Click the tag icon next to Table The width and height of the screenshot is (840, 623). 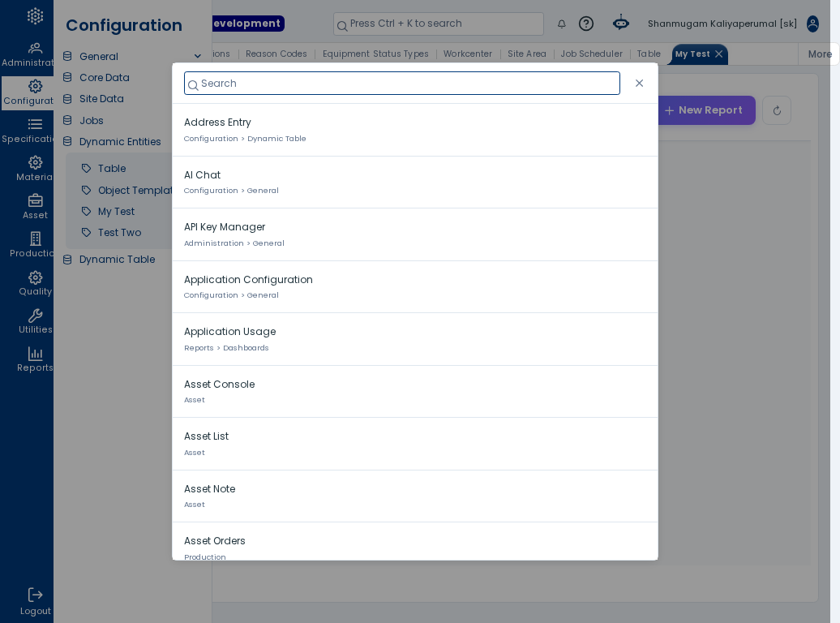coord(86,169)
